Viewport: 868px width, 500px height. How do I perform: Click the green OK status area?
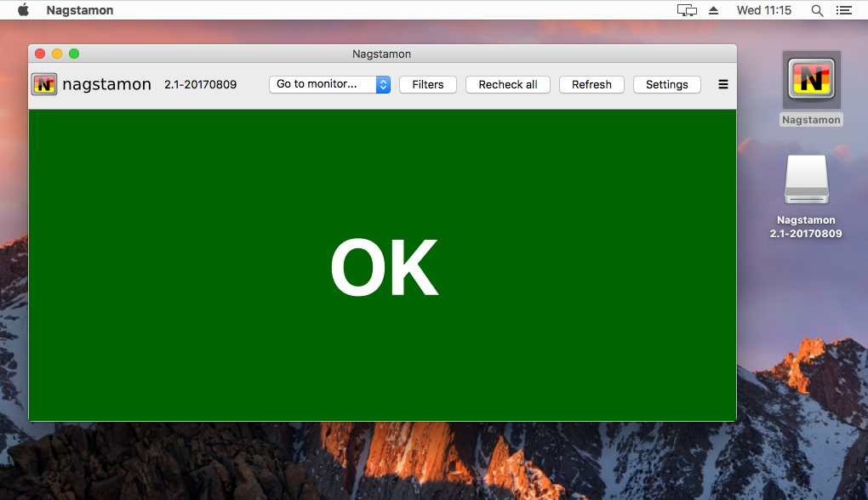point(383,266)
